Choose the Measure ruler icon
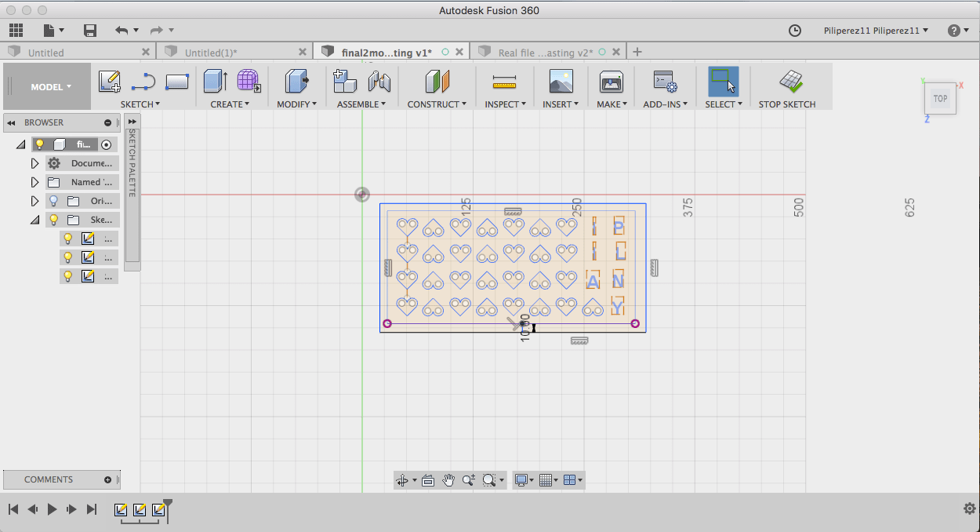 pos(504,82)
